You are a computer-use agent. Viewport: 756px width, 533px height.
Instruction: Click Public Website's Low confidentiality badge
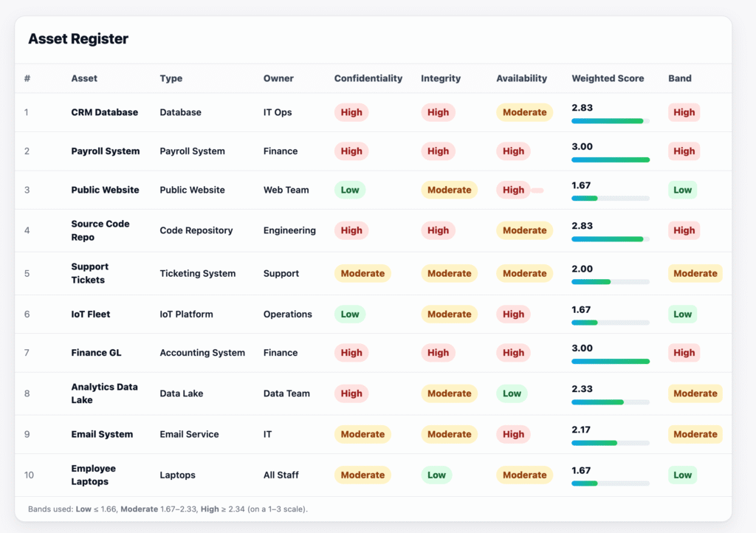pos(350,190)
